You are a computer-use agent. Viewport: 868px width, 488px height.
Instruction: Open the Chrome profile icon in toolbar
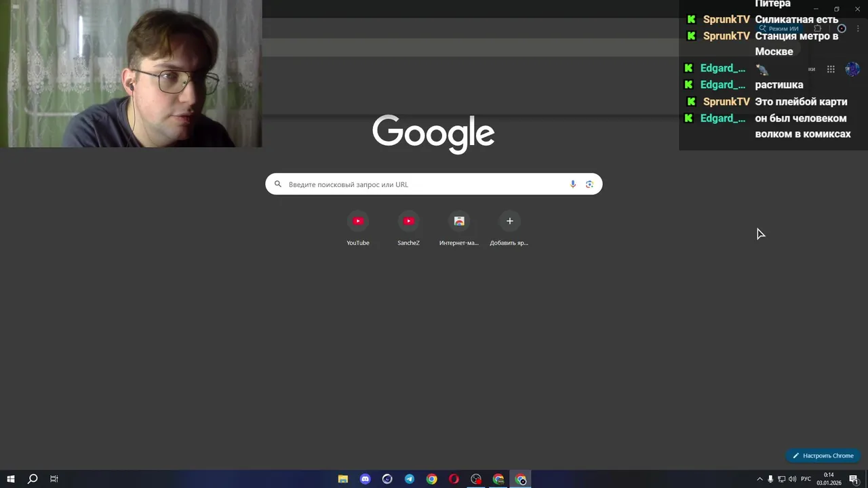click(842, 29)
